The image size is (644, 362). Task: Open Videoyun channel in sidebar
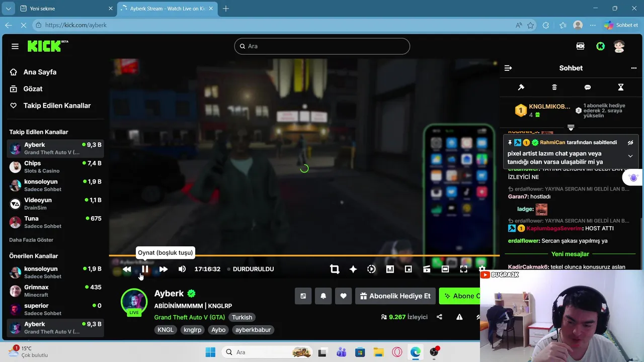coord(55,204)
